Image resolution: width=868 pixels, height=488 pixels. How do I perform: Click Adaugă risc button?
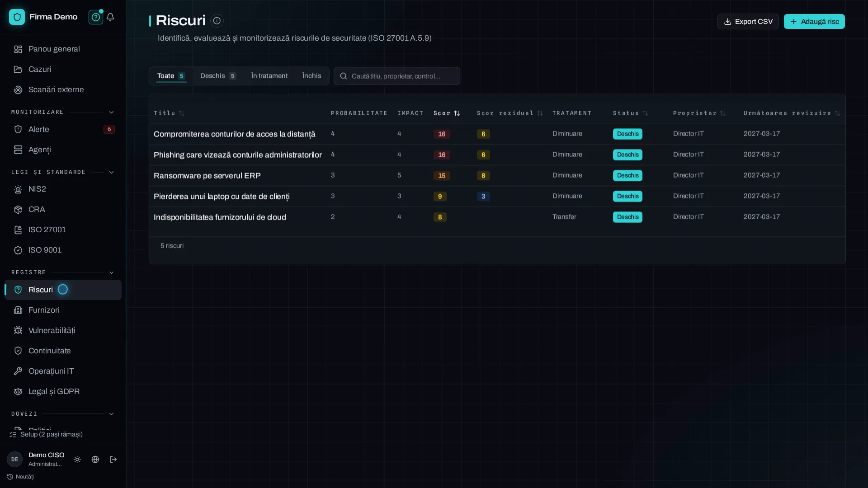pos(814,22)
